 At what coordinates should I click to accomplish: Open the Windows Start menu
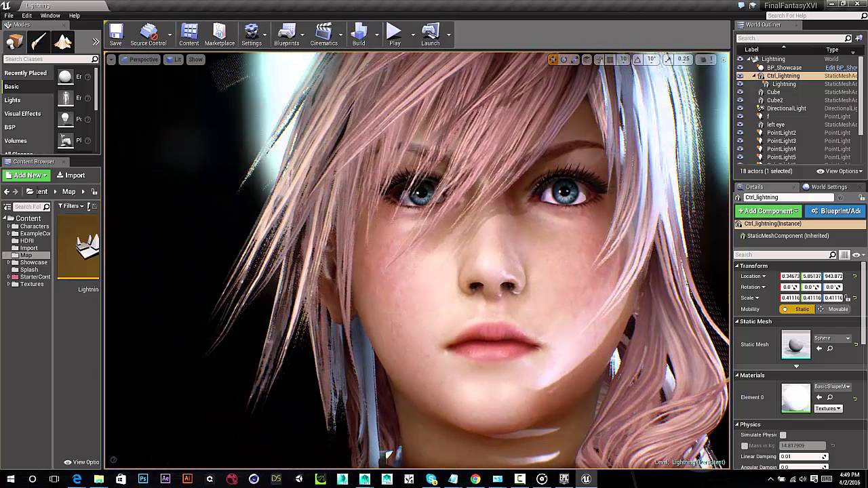[x=10, y=479]
